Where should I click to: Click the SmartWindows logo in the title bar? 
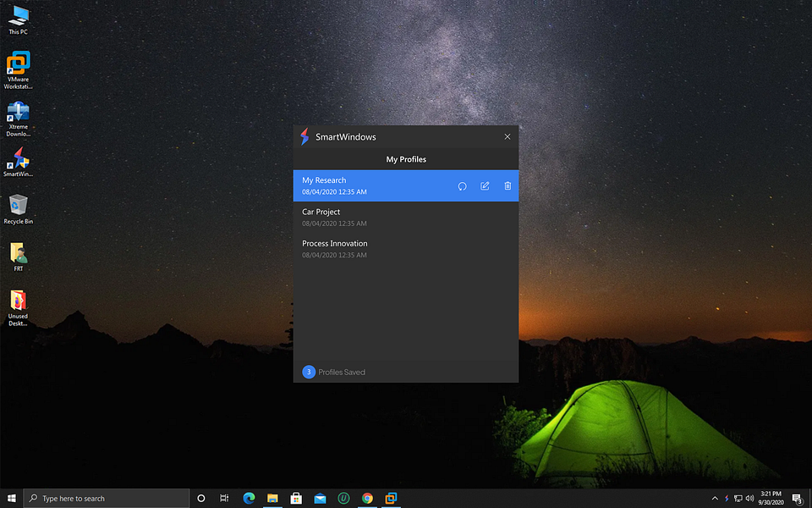304,136
